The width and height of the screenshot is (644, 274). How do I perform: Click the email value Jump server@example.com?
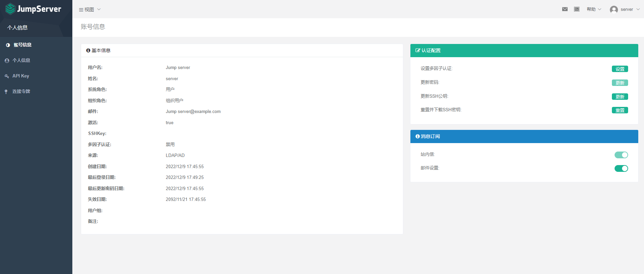click(193, 112)
